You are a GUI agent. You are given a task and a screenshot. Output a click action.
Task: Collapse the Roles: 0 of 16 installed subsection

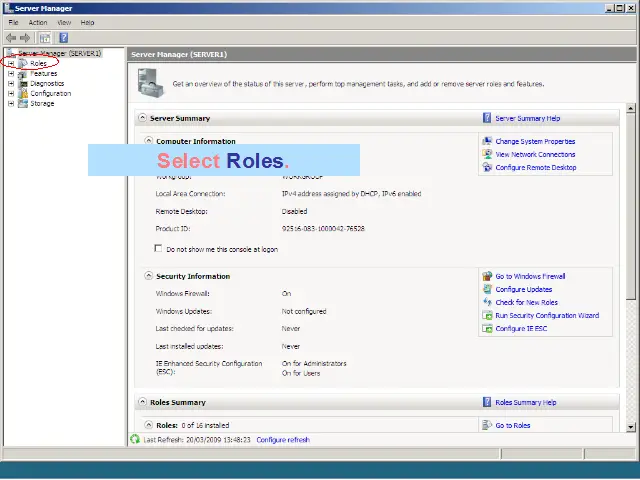pos(149,424)
